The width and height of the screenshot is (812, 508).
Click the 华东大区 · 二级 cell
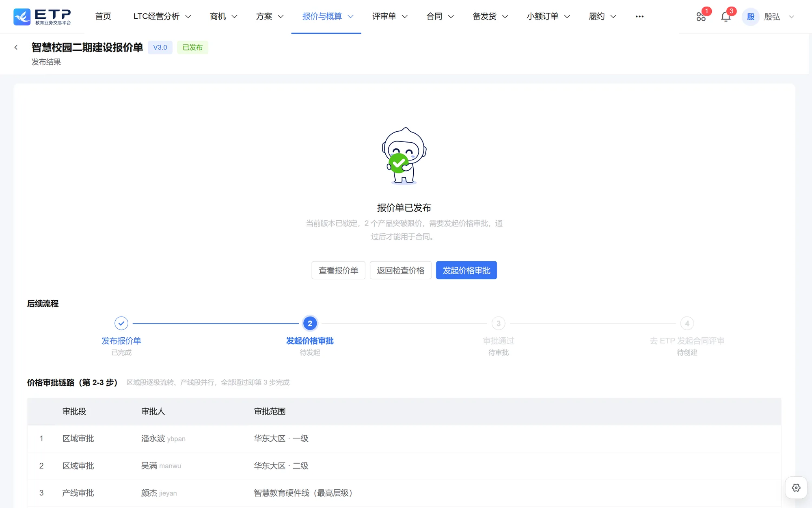coord(281,466)
